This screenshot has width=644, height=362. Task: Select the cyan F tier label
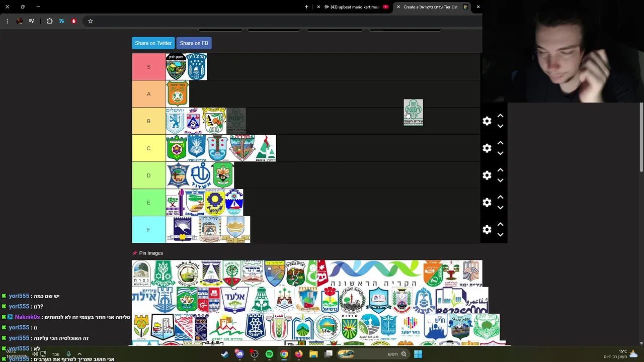[x=148, y=230]
